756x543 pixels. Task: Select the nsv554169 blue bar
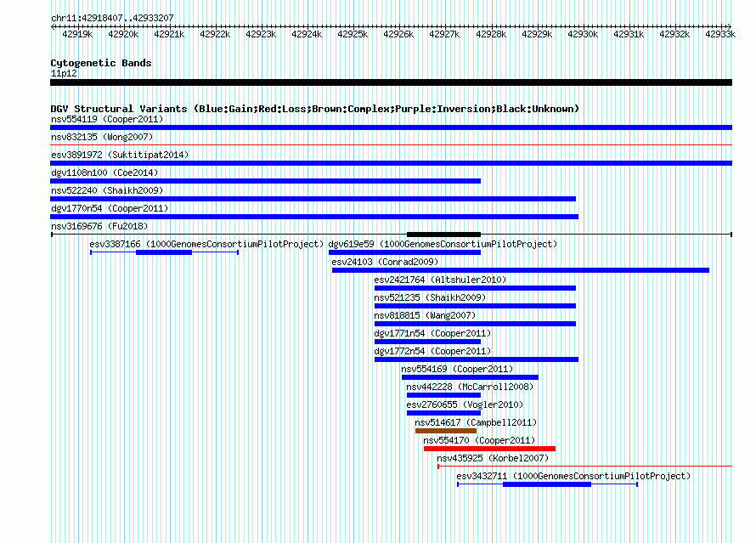(470, 377)
